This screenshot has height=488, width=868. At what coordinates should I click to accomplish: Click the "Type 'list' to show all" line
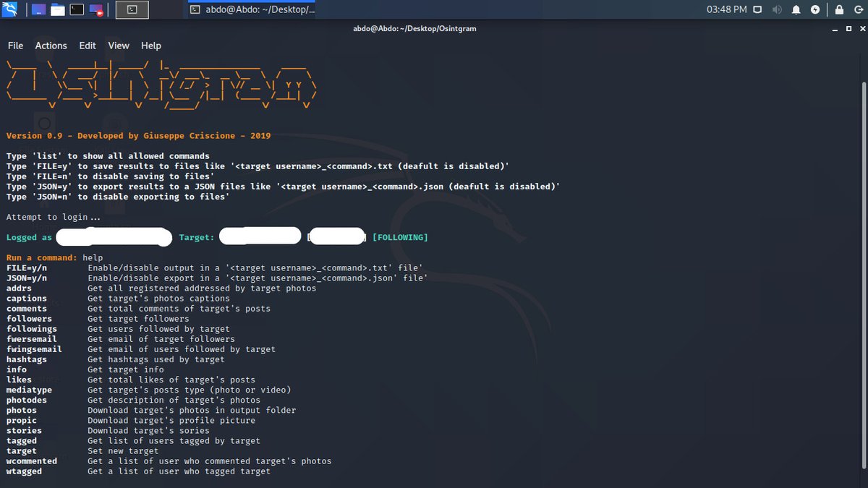108,156
